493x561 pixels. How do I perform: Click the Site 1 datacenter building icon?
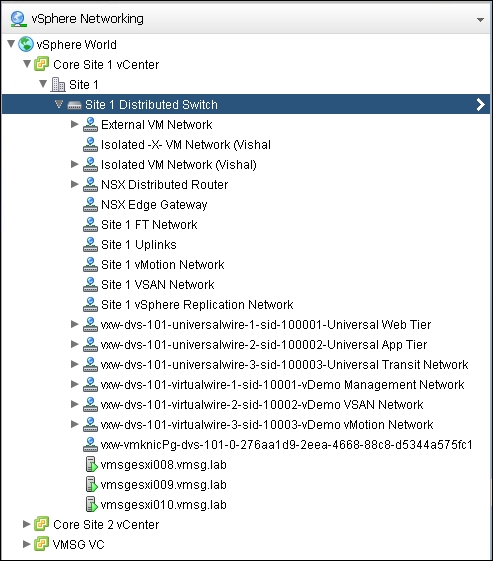point(58,84)
